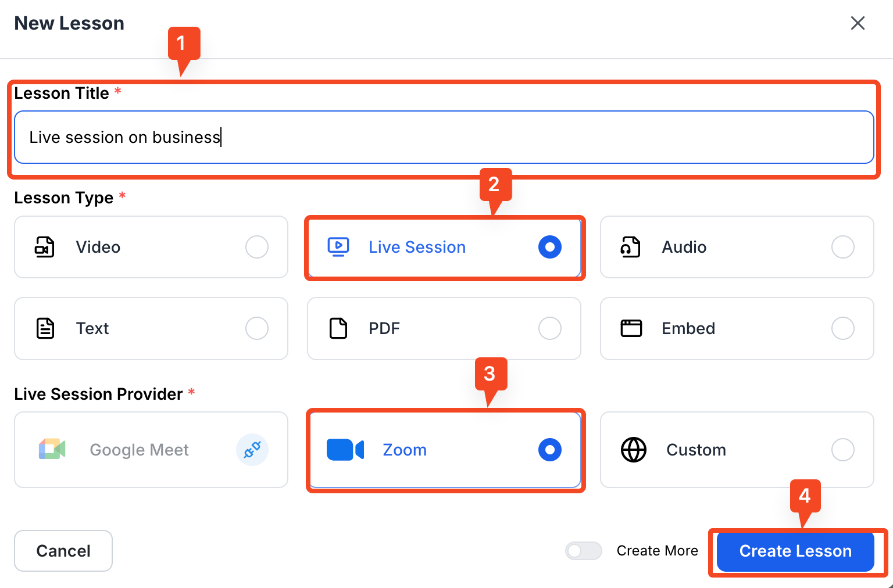The image size is (893, 588).
Task: Click the Zoom camera icon
Action: coord(345,450)
